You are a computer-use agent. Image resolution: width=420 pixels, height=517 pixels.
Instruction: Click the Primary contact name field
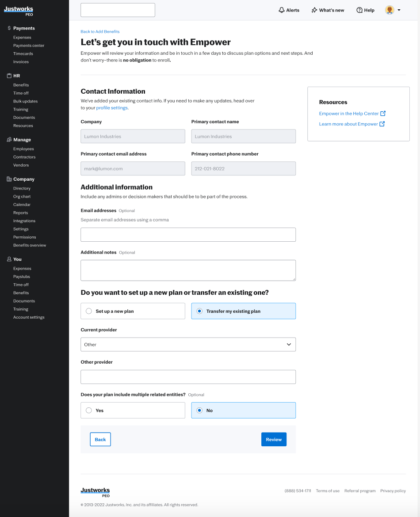click(244, 136)
